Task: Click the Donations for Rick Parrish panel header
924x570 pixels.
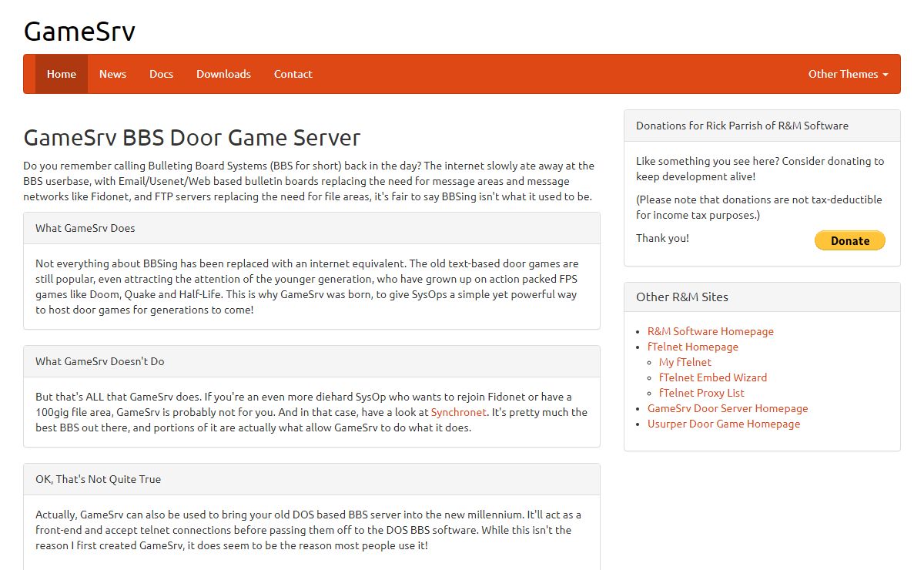Action: coord(762,126)
